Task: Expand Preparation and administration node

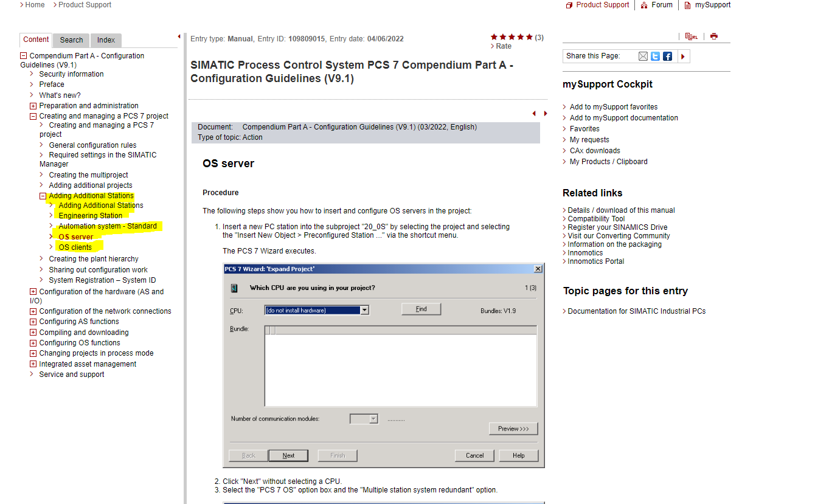Action: click(33, 106)
